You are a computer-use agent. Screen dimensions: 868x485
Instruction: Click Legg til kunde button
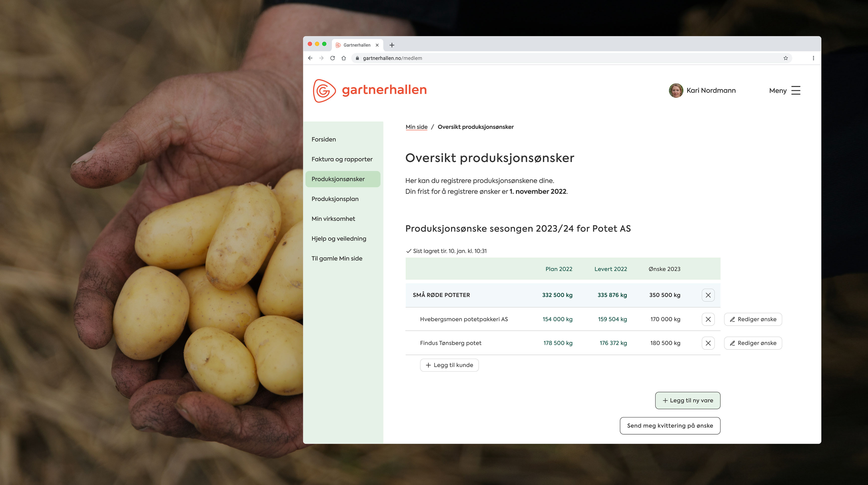[449, 365]
